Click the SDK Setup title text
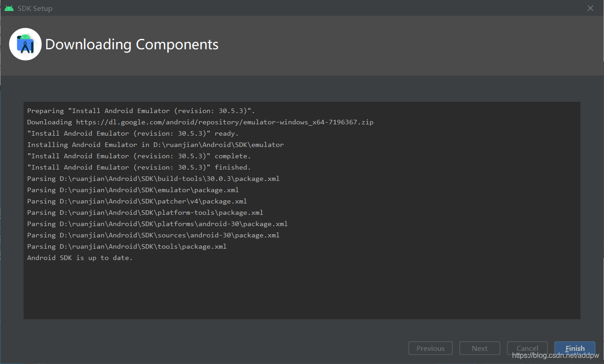 point(35,8)
